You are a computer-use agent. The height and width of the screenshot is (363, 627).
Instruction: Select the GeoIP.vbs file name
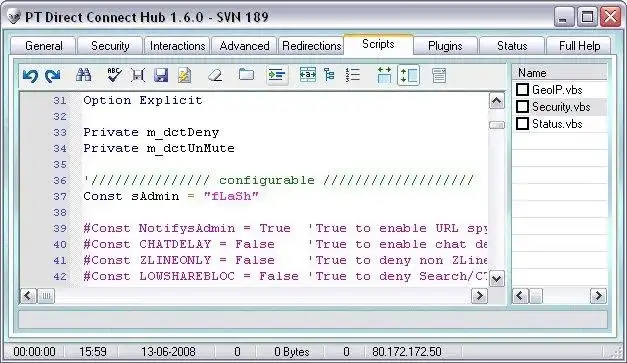click(557, 90)
